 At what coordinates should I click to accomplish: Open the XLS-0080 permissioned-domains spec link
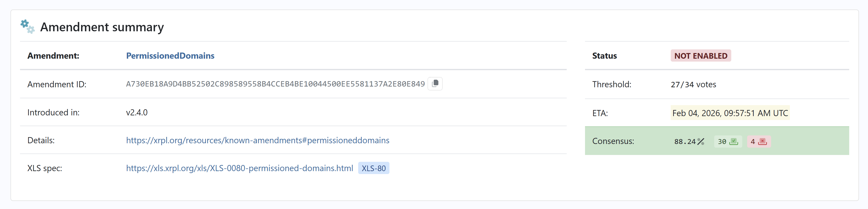pyautogui.click(x=239, y=168)
